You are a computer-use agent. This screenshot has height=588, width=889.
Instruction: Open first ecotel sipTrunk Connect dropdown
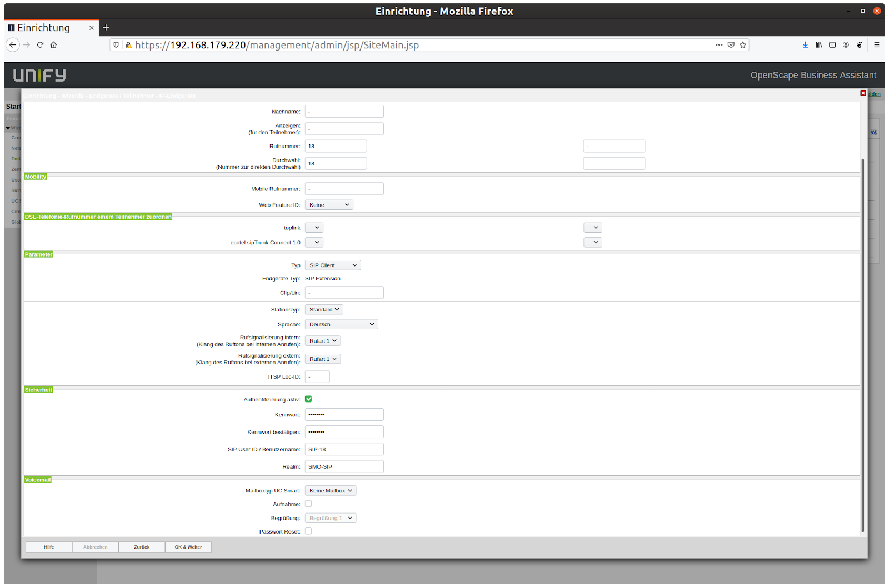coord(314,243)
